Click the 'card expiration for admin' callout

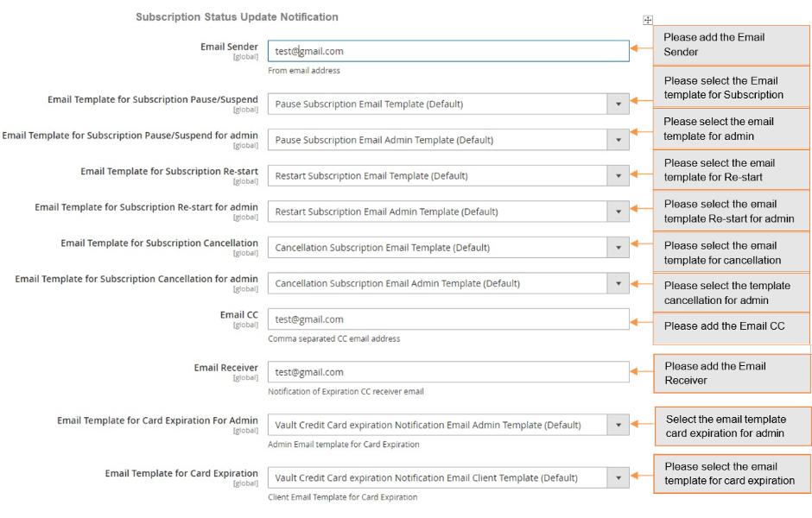732,426
